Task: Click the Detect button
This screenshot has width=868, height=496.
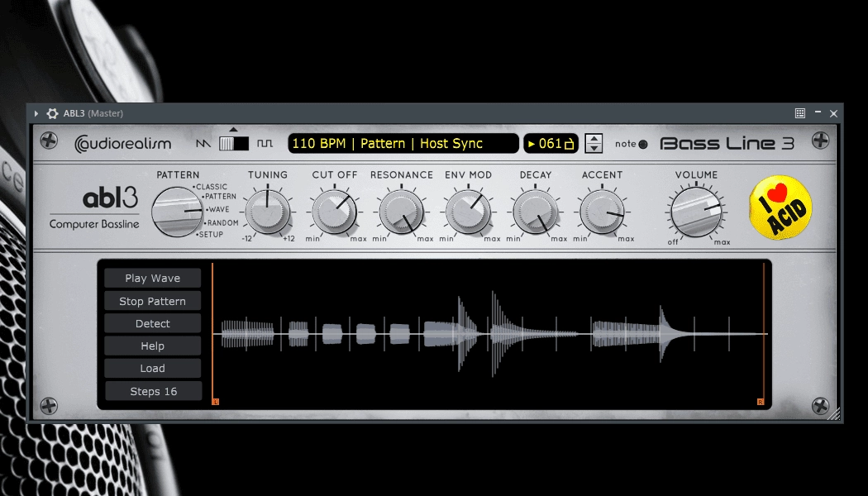Action: pos(152,323)
